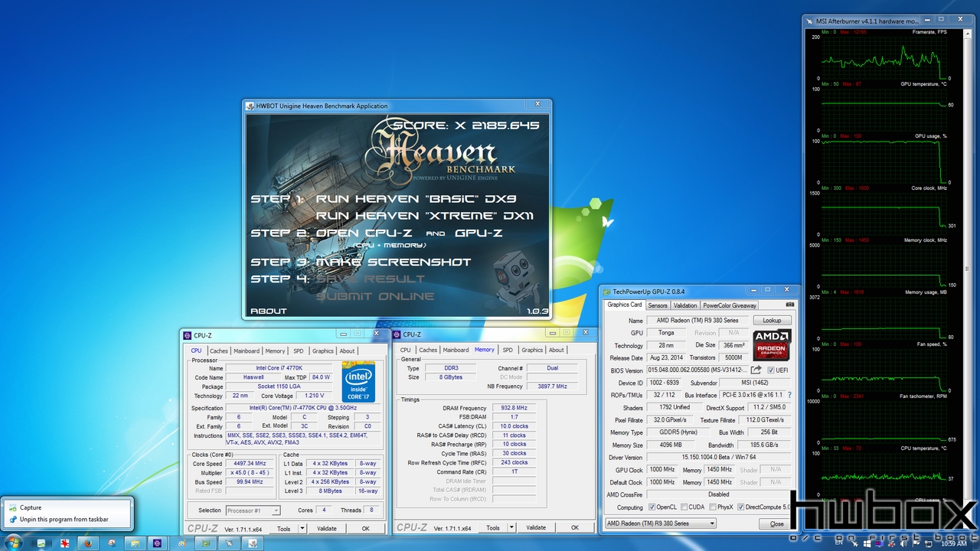Click the MSI Afterburner title bar icon
This screenshot has height=551, width=980.
coord(809,21)
